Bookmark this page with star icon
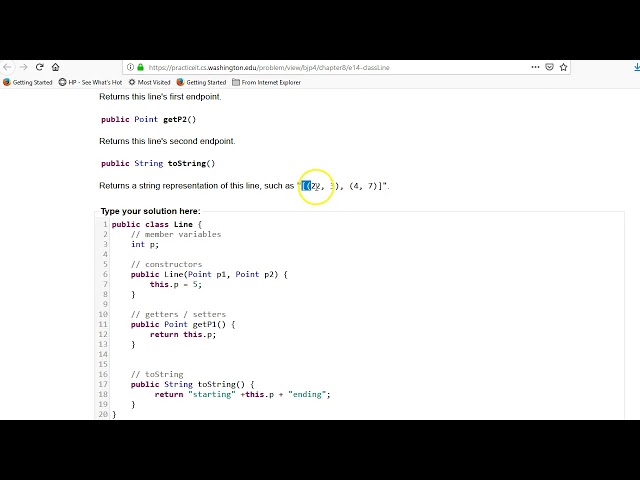Image resolution: width=640 pixels, height=480 pixels. (564, 67)
